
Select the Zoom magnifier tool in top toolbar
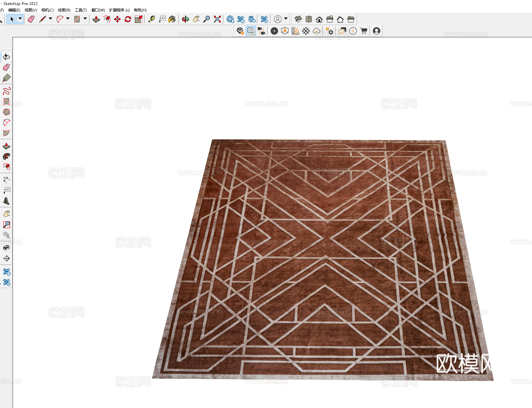pyautogui.click(x=207, y=19)
